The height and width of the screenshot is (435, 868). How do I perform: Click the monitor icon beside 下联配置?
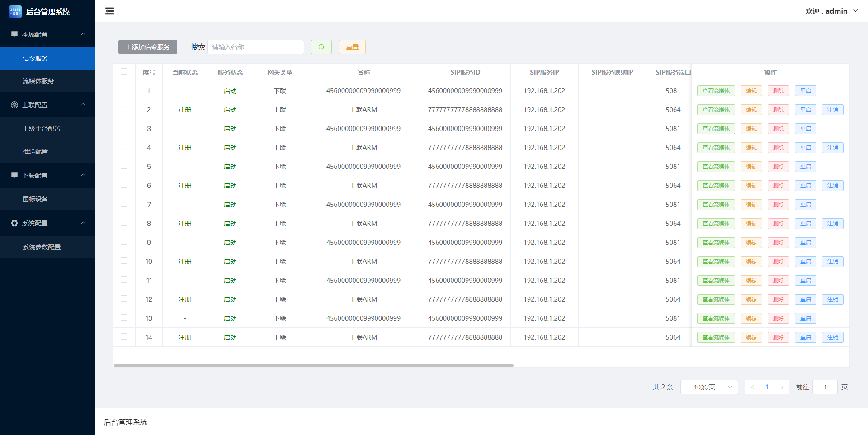(14, 175)
